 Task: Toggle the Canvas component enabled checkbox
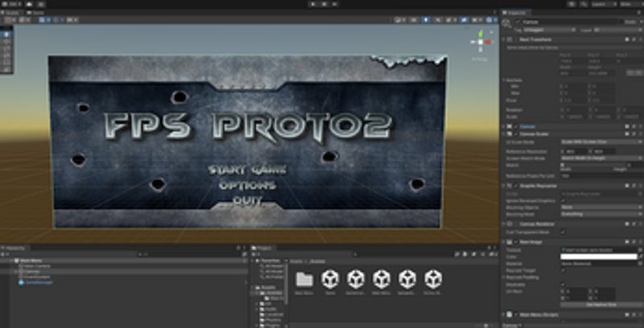516,127
